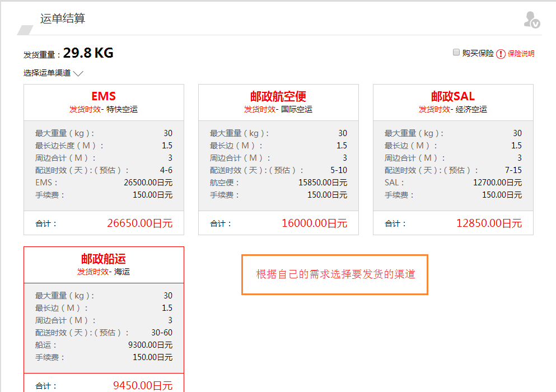Click the orange-bordered channel hint box

tap(335, 274)
